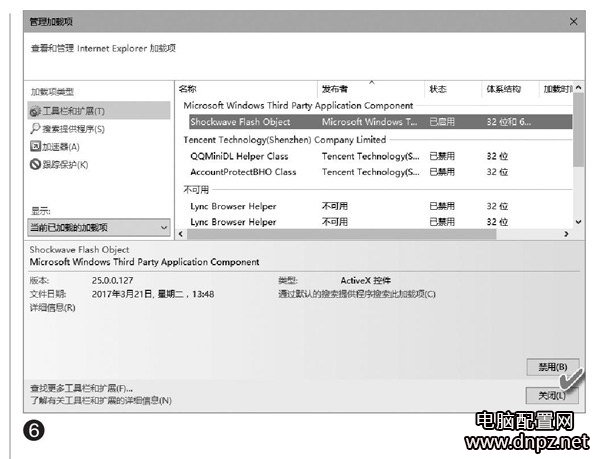Select the first Lync Browser Helper row
Image resolution: width=600 pixels, height=459 pixels.
pos(380,206)
